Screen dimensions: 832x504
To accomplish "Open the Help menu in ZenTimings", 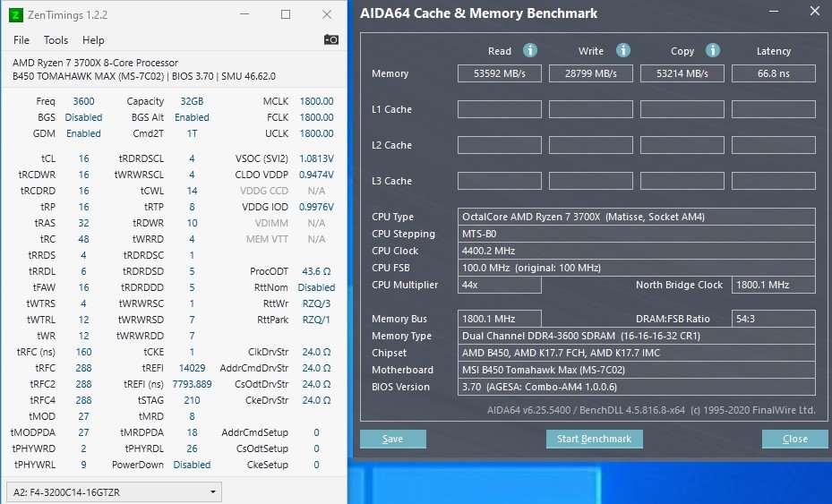I will pos(93,40).
